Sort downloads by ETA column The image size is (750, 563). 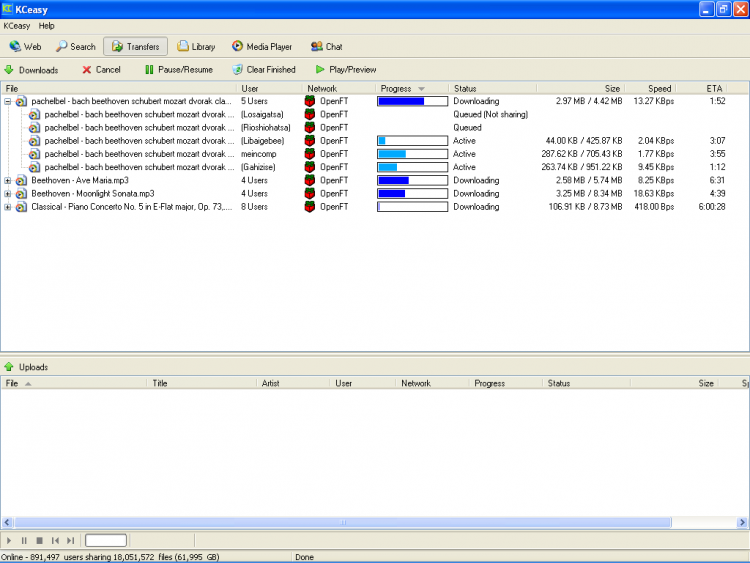pos(702,88)
